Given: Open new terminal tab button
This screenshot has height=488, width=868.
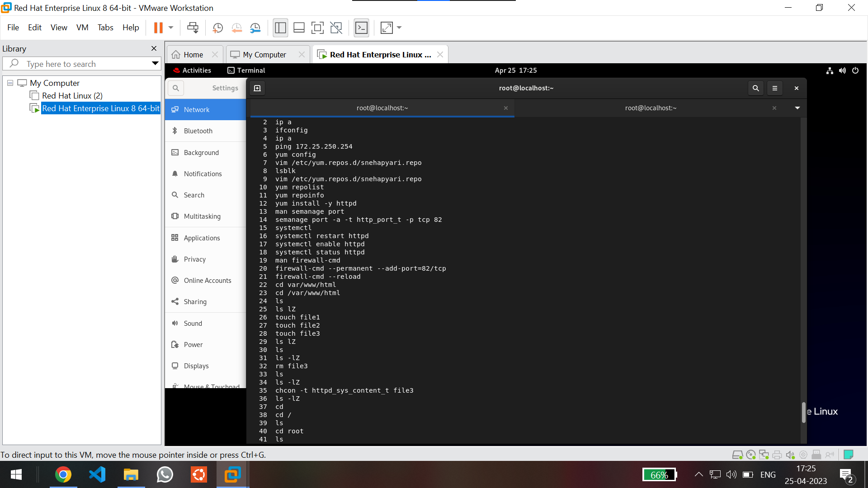Looking at the screenshot, I should click(257, 88).
